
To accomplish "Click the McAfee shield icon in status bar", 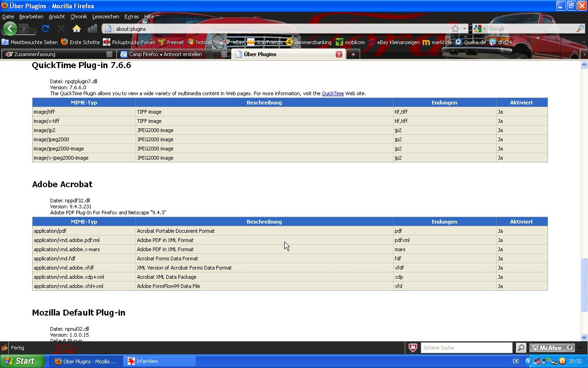I will click(x=413, y=348).
